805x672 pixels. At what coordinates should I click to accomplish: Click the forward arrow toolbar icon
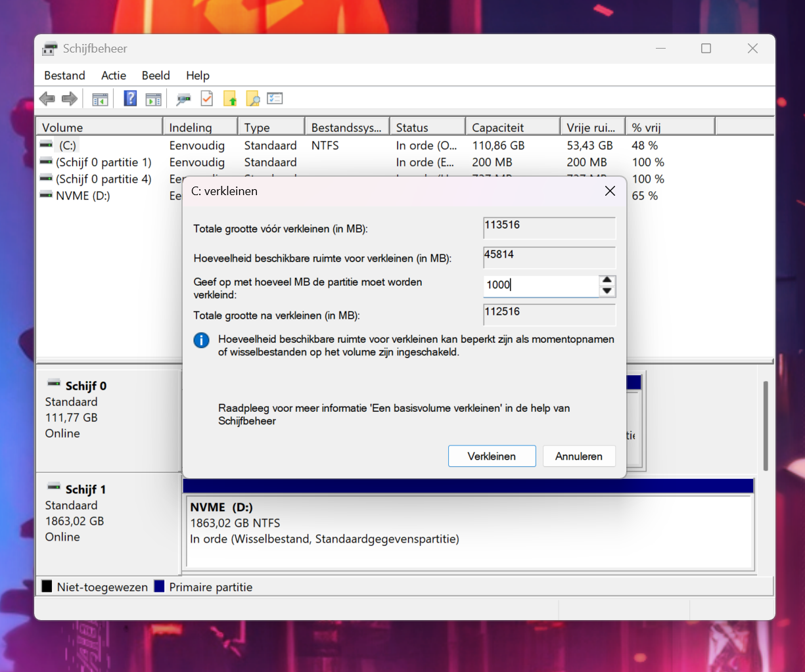(x=70, y=99)
